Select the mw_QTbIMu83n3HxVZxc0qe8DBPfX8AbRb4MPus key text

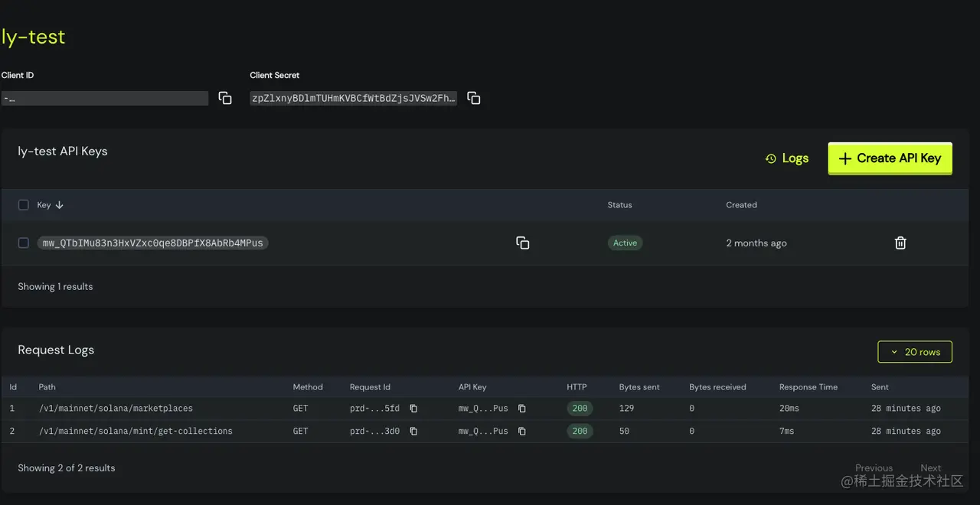click(153, 243)
